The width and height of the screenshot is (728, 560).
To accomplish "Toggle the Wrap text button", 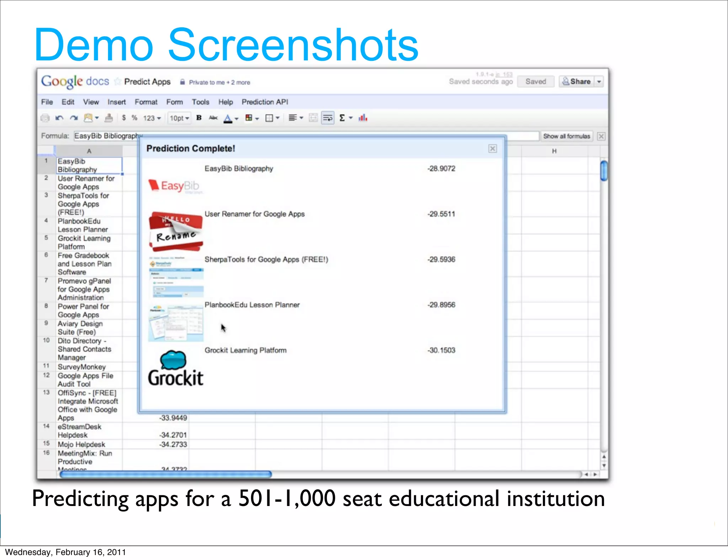I will pos(328,118).
